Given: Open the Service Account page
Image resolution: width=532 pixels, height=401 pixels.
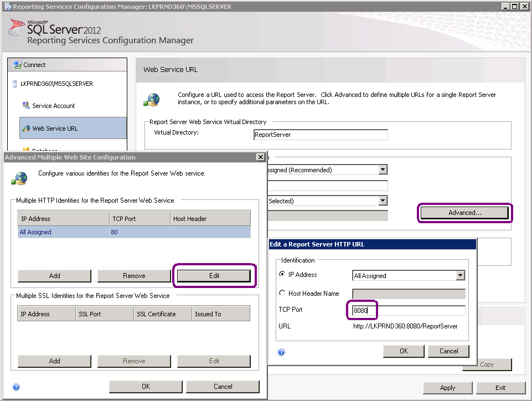Looking at the screenshot, I should click(x=53, y=106).
